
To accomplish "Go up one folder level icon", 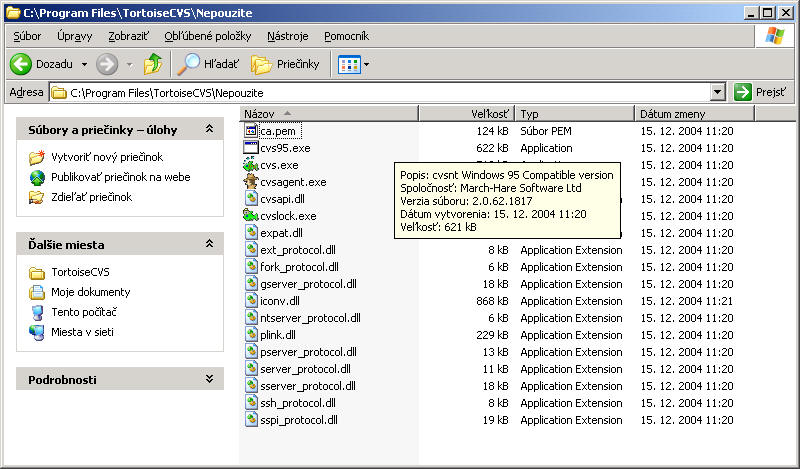I will (x=153, y=64).
